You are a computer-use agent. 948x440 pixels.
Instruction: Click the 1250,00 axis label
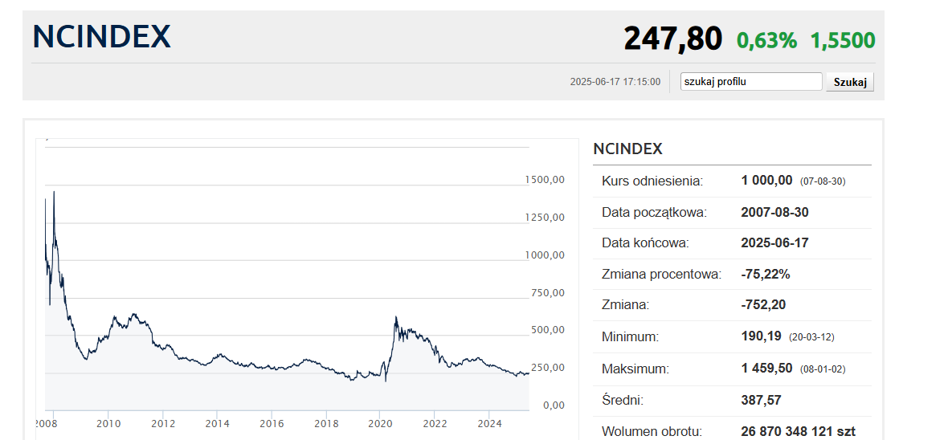pyautogui.click(x=545, y=217)
